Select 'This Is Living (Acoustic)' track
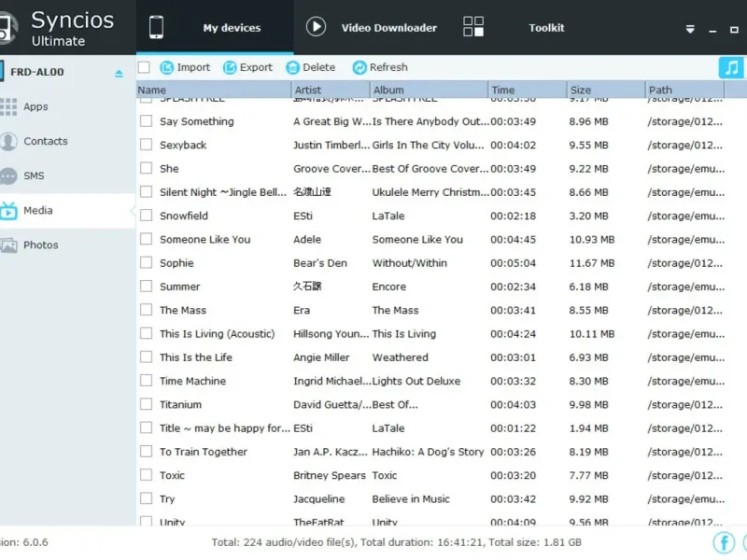The width and height of the screenshot is (747, 560). [218, 334]
